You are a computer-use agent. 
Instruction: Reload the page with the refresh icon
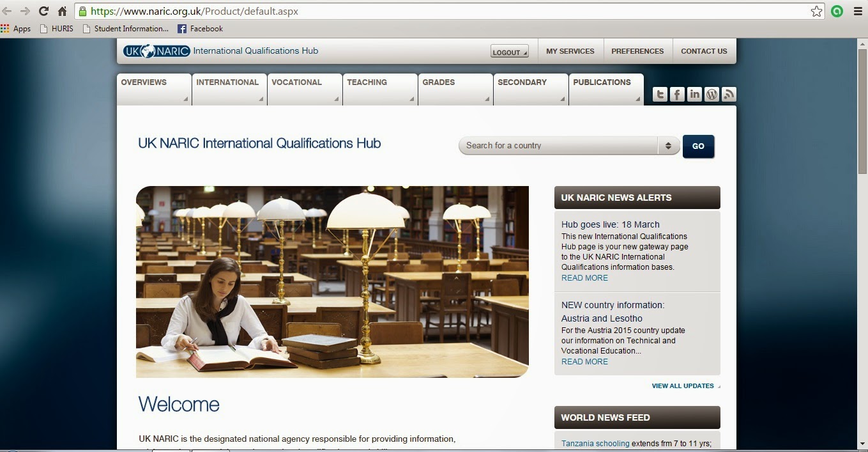(44, 11)
